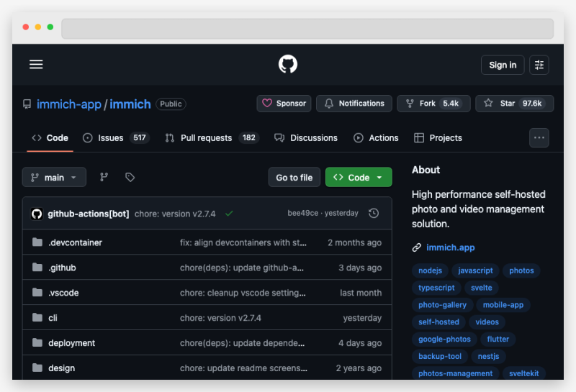Open the immich.app website link
Screen dimensions: 576x392
tap(450, 247)
